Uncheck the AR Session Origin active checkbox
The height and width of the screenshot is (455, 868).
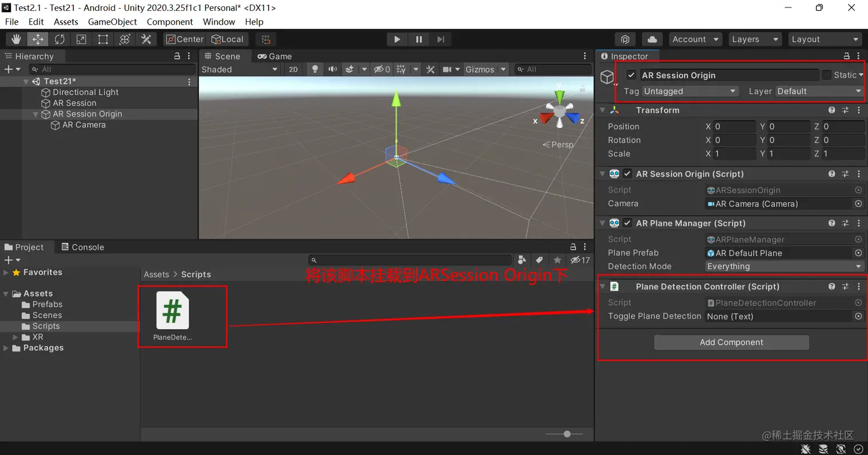click(x=631, y=75)
